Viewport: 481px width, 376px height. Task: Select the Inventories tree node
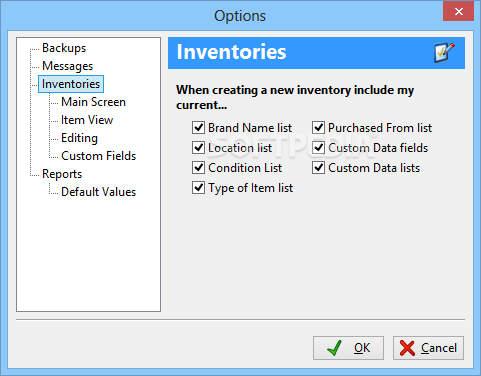[71, 84]
